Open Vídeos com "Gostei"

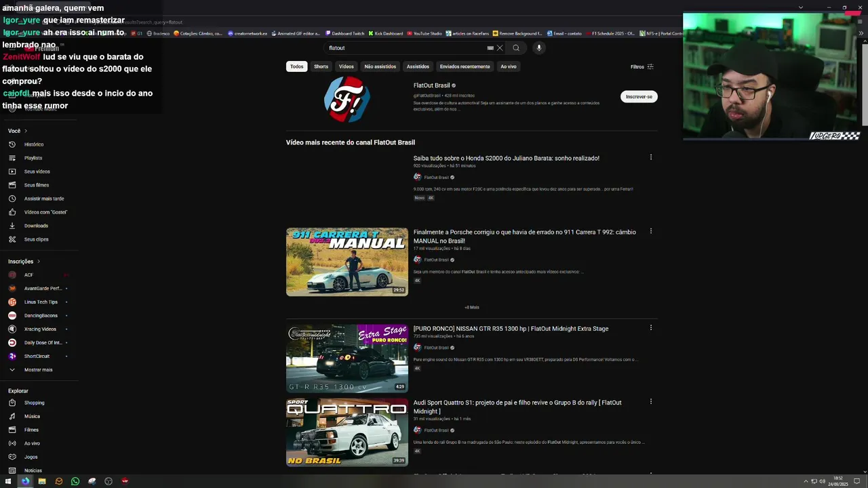tap(45, 212)
